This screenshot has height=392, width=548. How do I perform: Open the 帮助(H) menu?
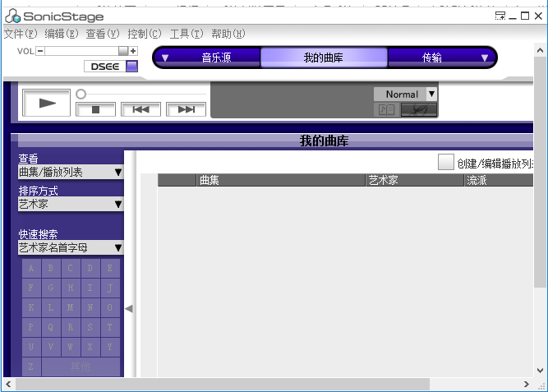228,34
